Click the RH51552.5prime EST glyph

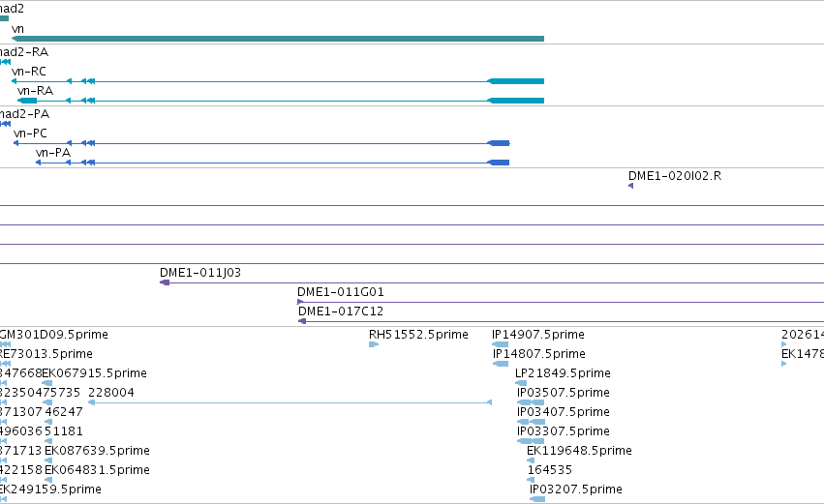click(374, 344)
